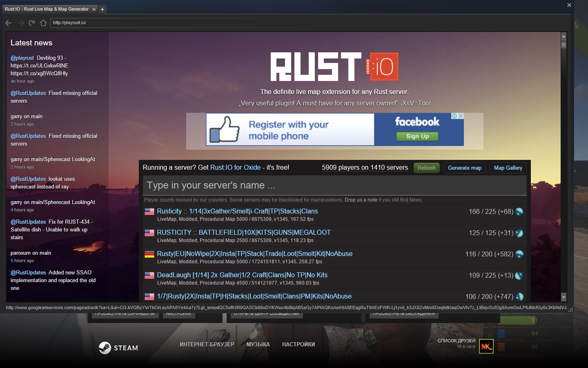Focus the URL address field

[310, 22]
